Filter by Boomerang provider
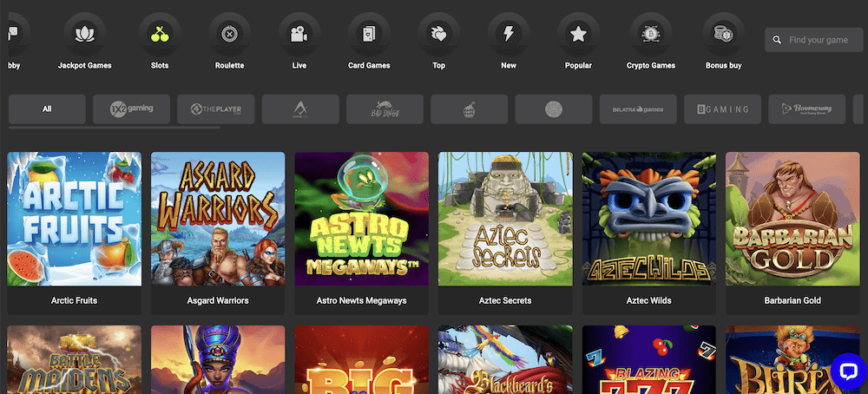 point(807,109)
